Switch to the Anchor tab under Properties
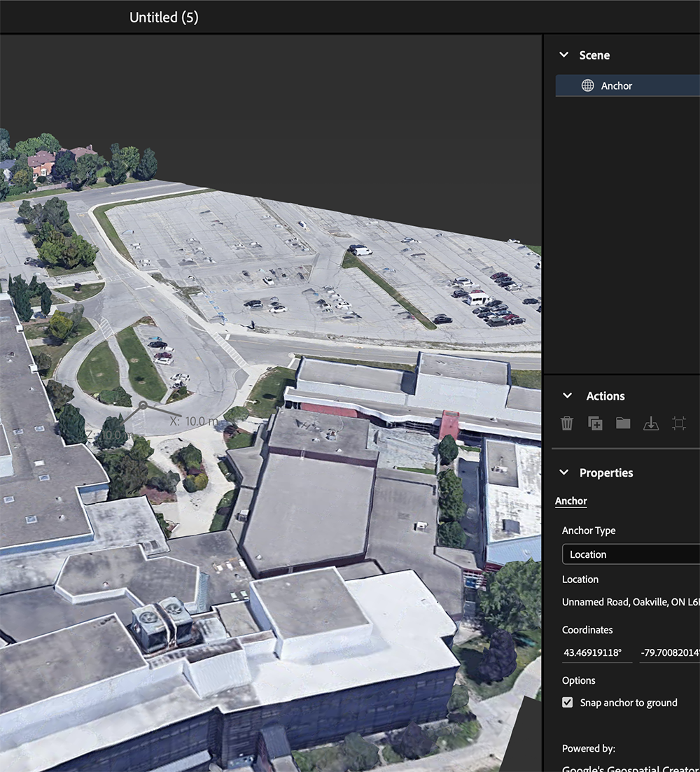Screen dimensions: 700x772 point(571,500)
